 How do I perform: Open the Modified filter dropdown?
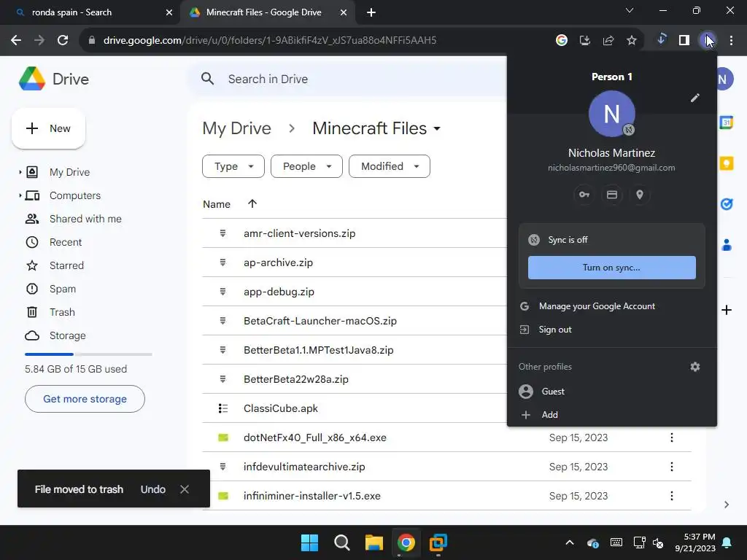tap(390, 166)
